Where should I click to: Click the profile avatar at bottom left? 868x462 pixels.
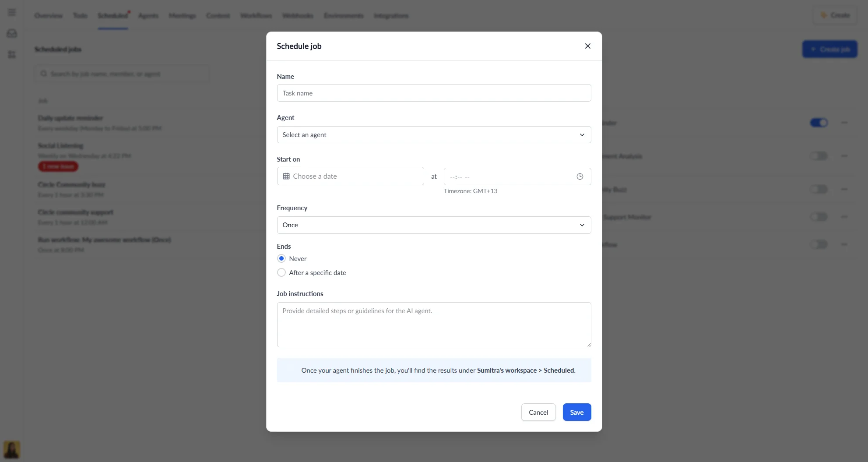[12, 450]
